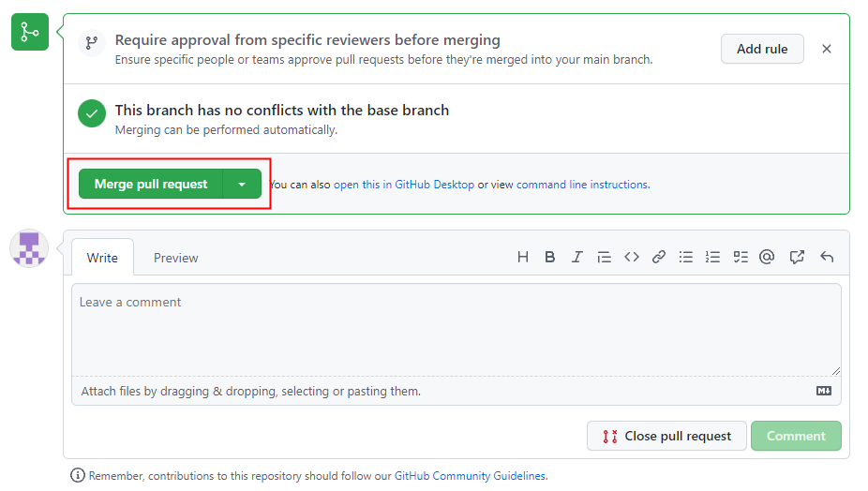This screenshot has width=868, height=491.
Task: Dismiss the reviewer approval rule suggestion
Action: 826,49
